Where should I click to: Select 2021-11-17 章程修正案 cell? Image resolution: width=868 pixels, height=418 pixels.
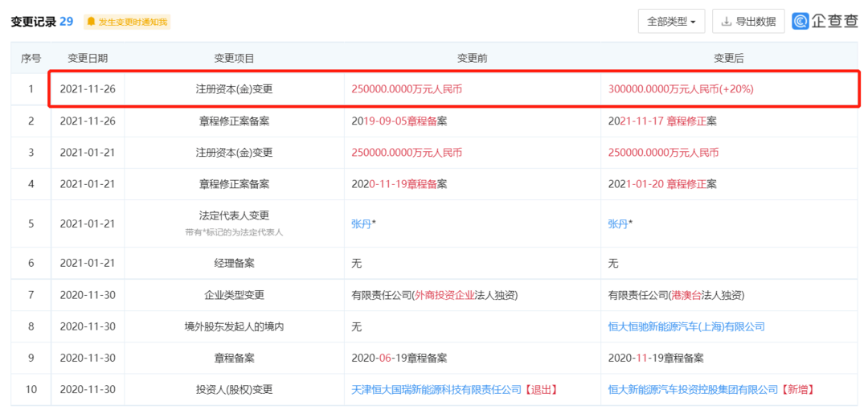[662, 121]
